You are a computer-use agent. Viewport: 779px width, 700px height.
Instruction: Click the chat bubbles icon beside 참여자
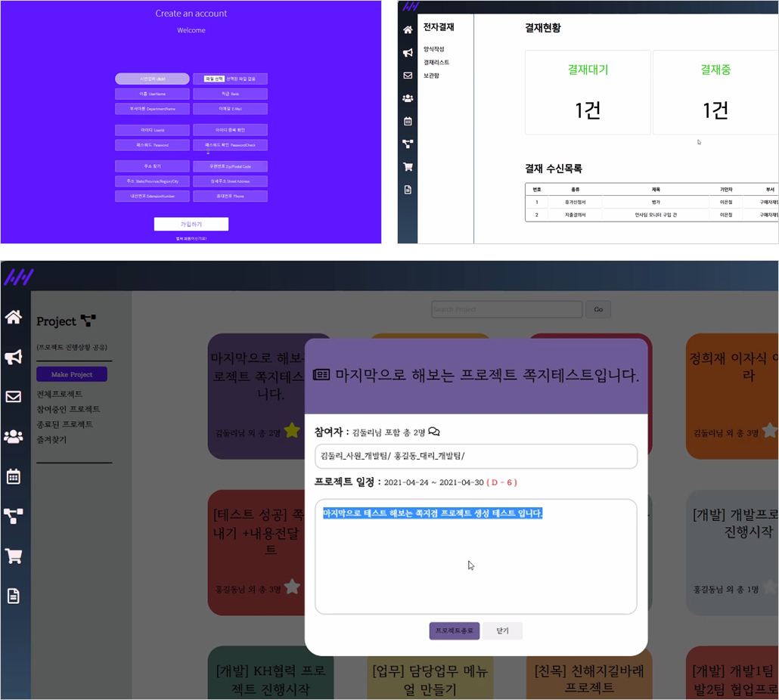[x=433, y=432]
